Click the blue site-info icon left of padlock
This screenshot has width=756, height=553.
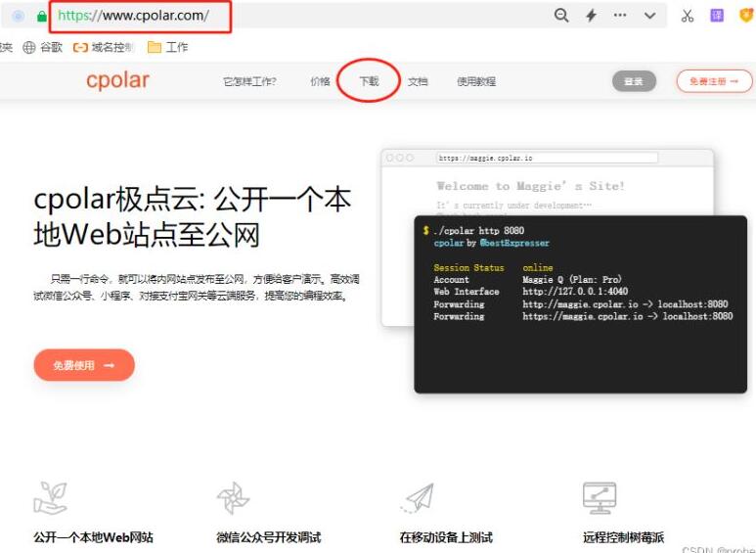[19, 17]
